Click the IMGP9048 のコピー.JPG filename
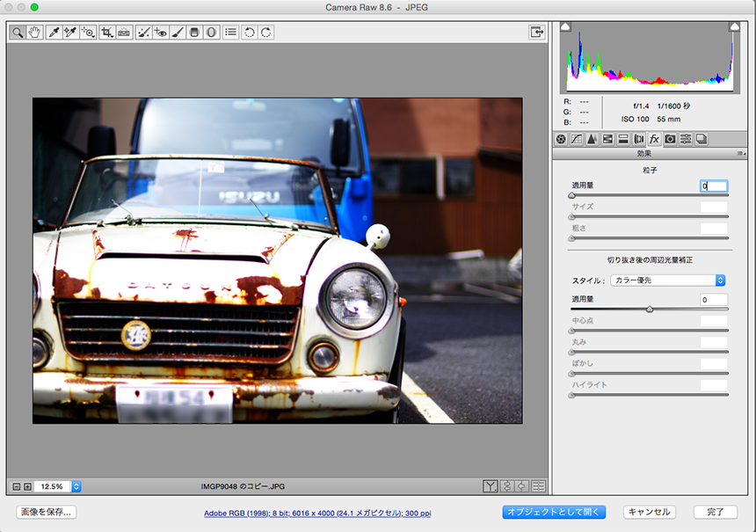756x532 pixels. (243, 486)
